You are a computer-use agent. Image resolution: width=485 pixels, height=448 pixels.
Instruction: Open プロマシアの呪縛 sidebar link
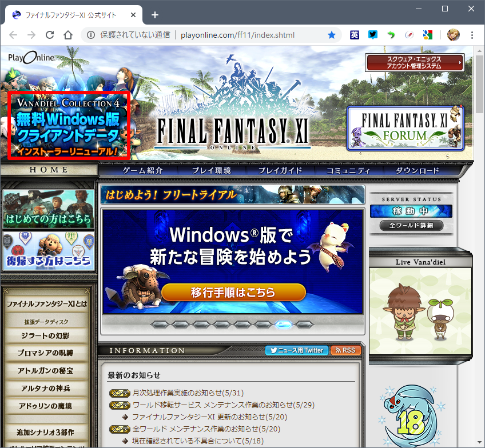pyautogui.click(x=46, y=353)
